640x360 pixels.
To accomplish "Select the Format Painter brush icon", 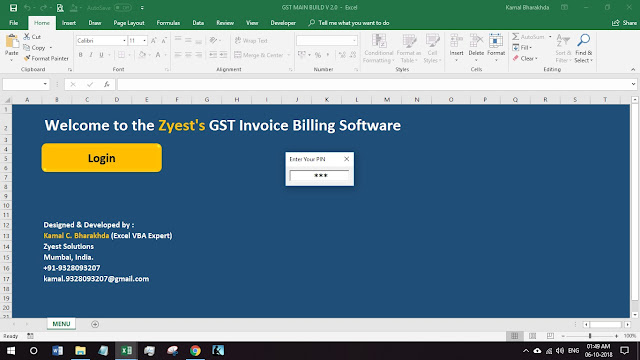I will pyautogui.click(x=27, y=58).
